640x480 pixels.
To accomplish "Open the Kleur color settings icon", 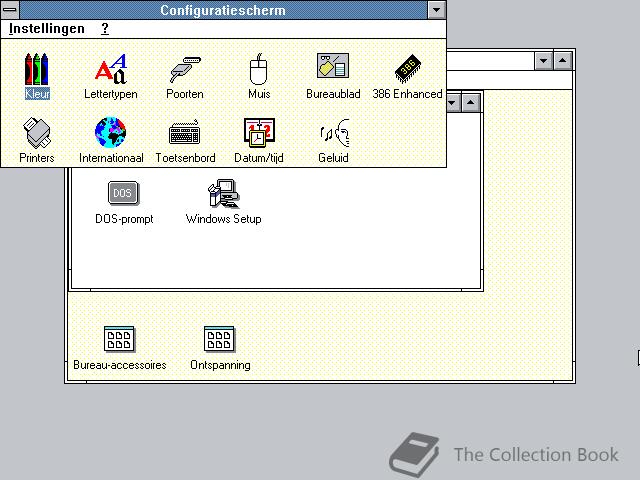I will click(37, 69).
